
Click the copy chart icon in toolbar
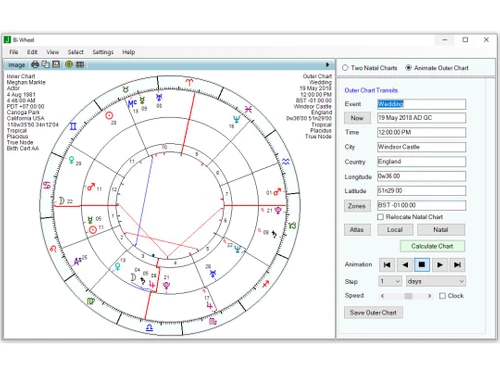(46, 64)
